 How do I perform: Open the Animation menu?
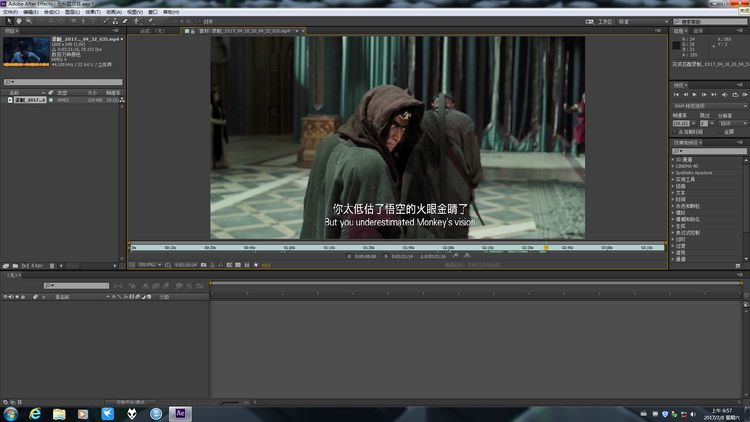pos(113,12)
